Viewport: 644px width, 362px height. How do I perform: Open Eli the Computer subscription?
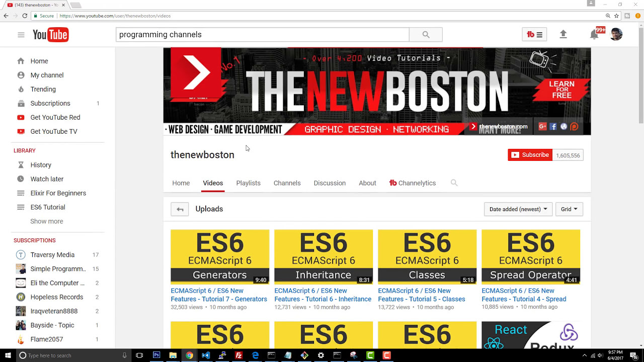pos(58,283)
